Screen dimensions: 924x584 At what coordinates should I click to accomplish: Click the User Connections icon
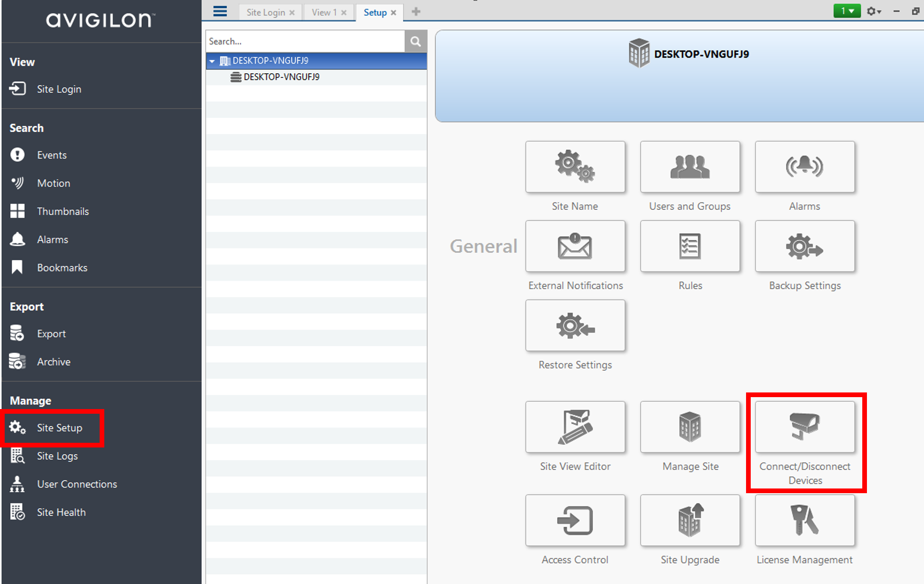click(x=17, y=484)
